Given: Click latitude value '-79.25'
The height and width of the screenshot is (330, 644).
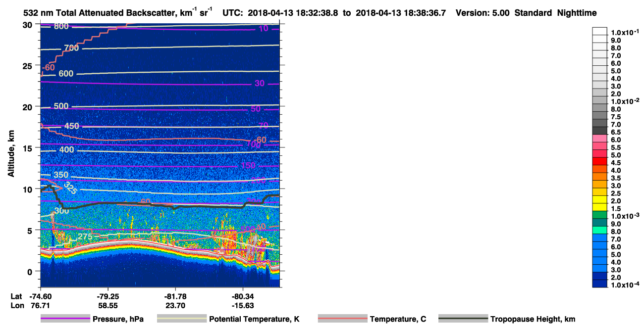Looking at the screenshot, I should (107, 296).
